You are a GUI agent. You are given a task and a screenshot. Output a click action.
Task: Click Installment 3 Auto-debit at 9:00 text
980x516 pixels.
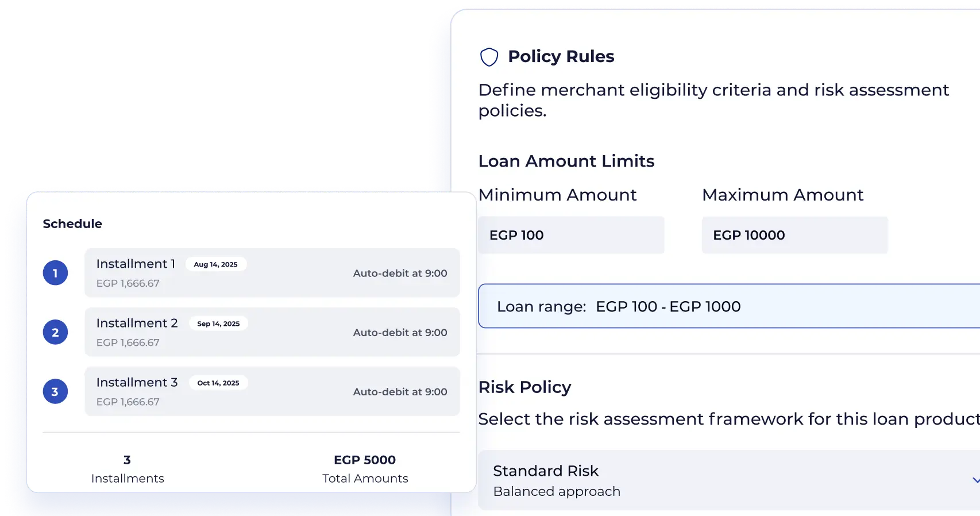[400, 392]
